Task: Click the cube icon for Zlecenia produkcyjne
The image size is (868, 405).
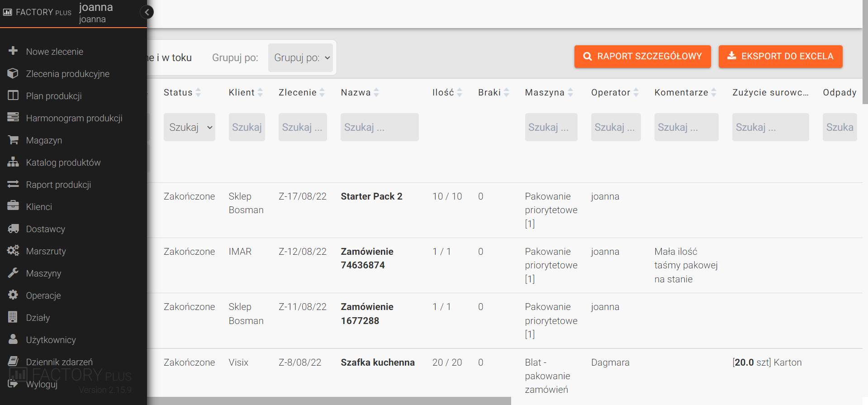Action: 13,73
